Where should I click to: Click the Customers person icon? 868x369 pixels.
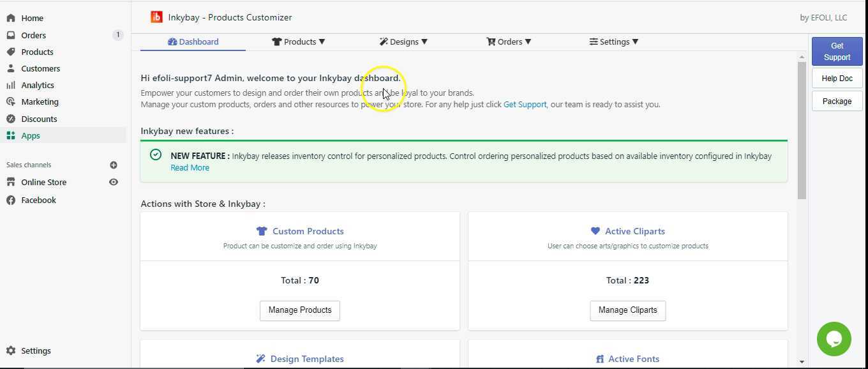coord(11,68)
